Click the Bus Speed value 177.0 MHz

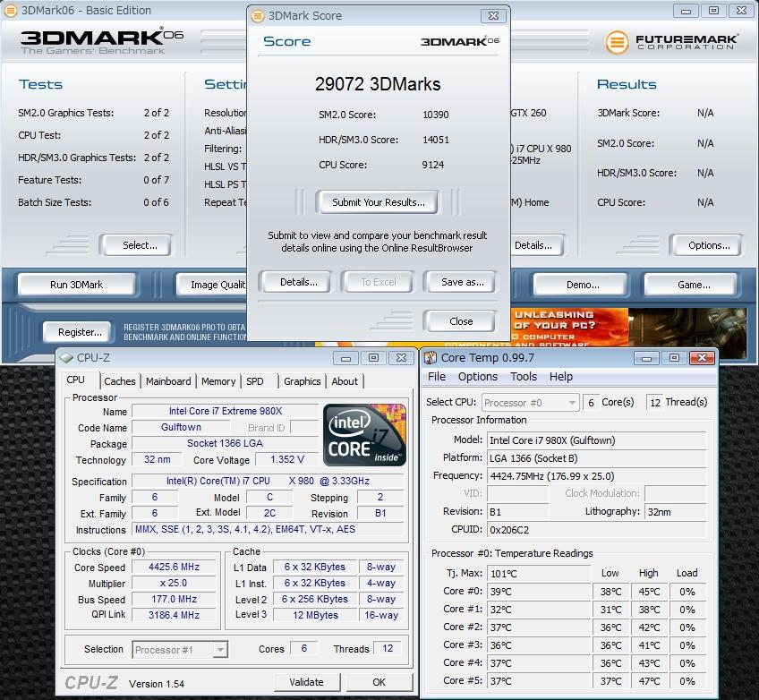(174, 600)
